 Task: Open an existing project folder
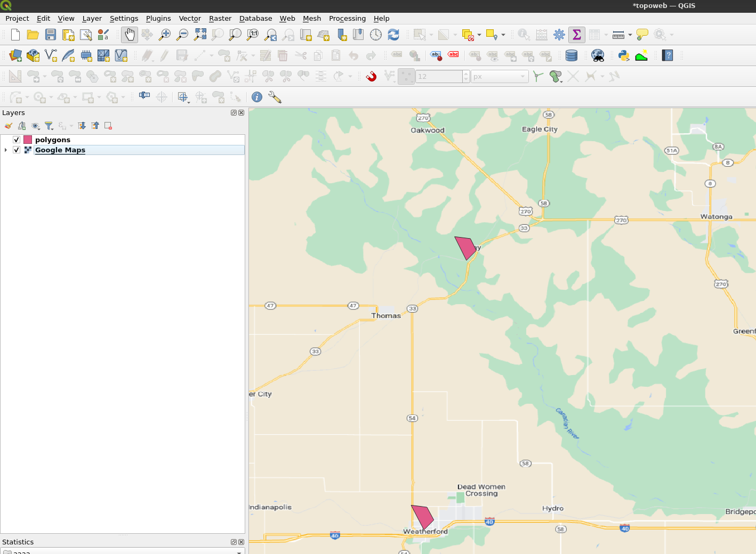click(33, 35)
